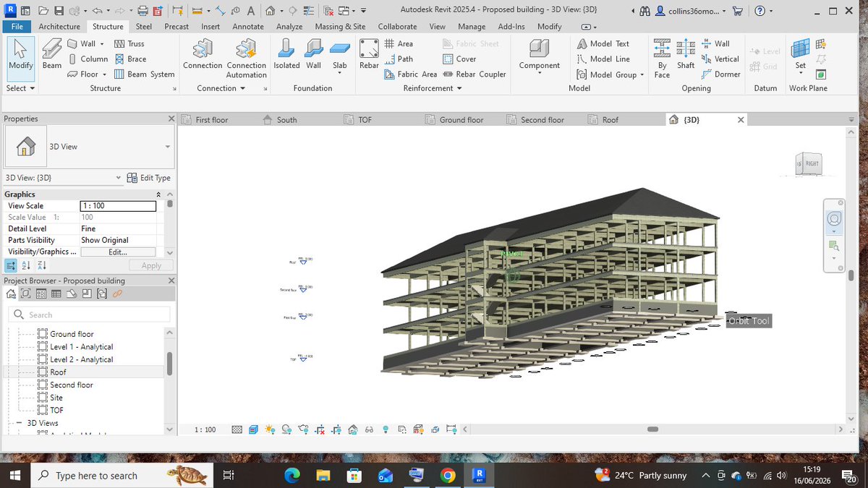Click the Project Browser scrollbar thumb
868x488 pixels.
click(x=169, y=364)
